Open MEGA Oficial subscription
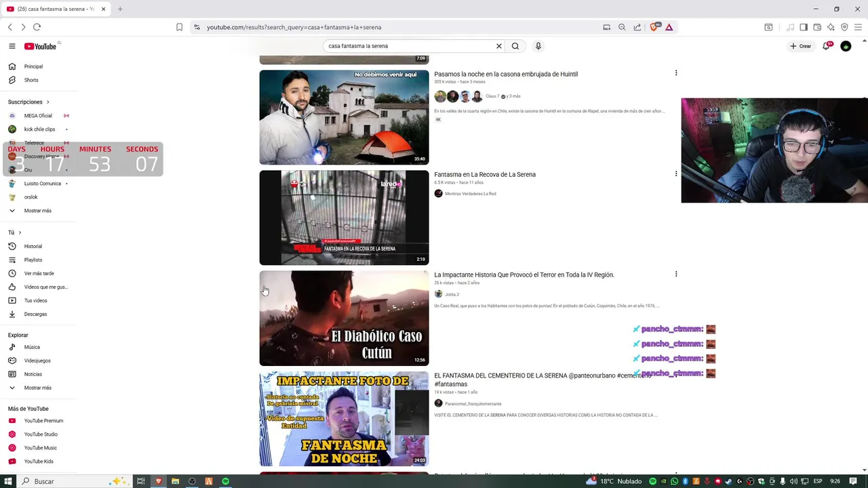This screenshot has height=488, width=868. click(38, 116)
